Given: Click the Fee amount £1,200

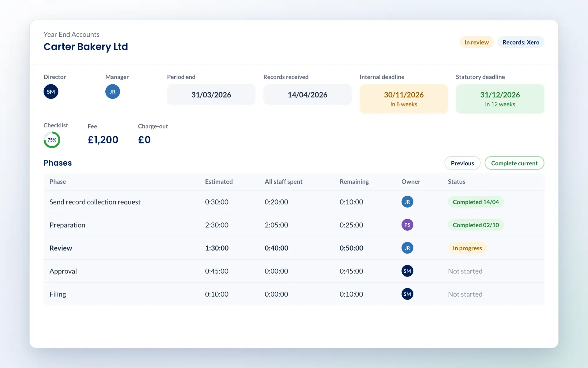Looking at the screenshot, I should click(x=103, y=140).
